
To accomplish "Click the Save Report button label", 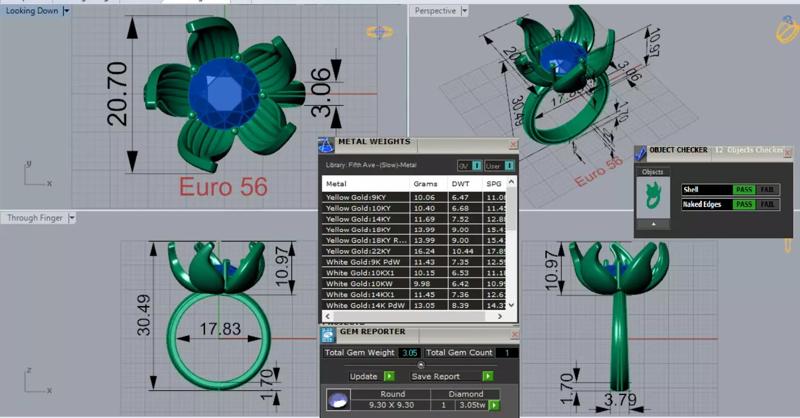I will [x=435, y=376].
